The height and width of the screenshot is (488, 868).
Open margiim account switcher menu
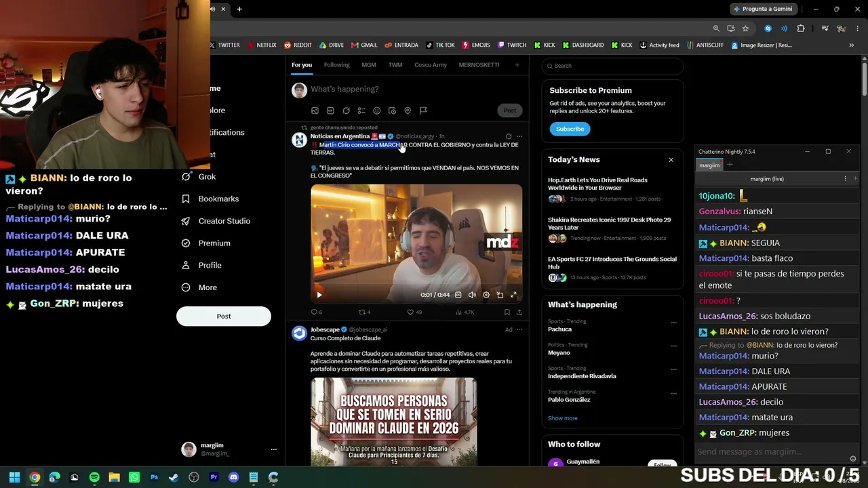[x=229, y=449]
